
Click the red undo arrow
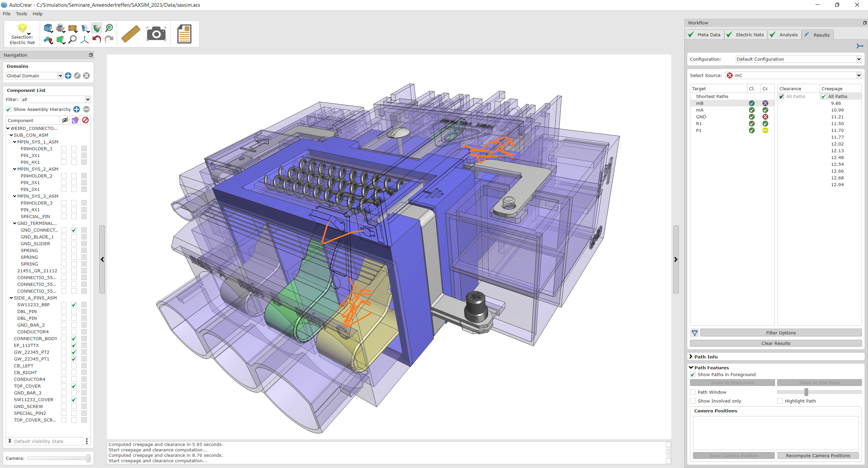[x=97, y=40]
